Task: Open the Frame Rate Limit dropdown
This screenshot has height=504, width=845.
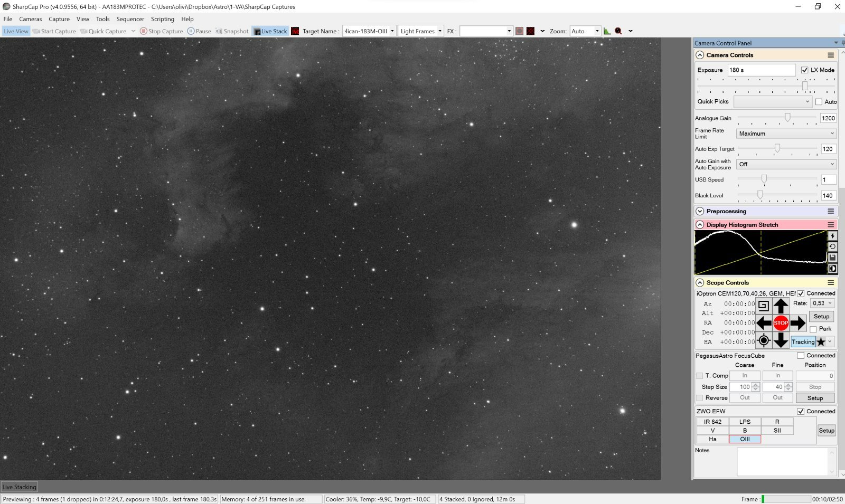Action: pos(786,134)
